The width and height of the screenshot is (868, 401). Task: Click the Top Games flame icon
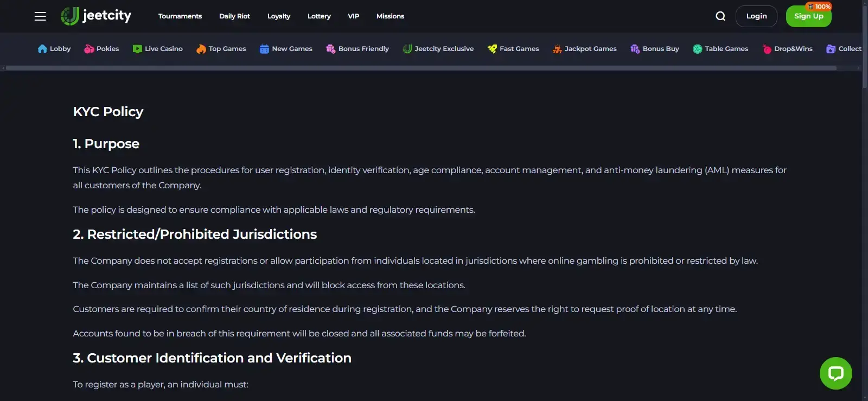pyautogui.click(x=201, y=49)
